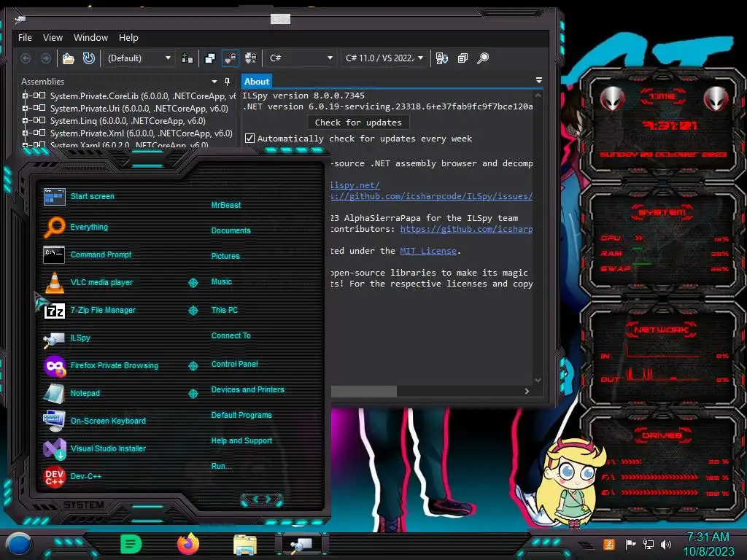
Task: Click the About pane scroll right arrow
Action: click(527, 391)
